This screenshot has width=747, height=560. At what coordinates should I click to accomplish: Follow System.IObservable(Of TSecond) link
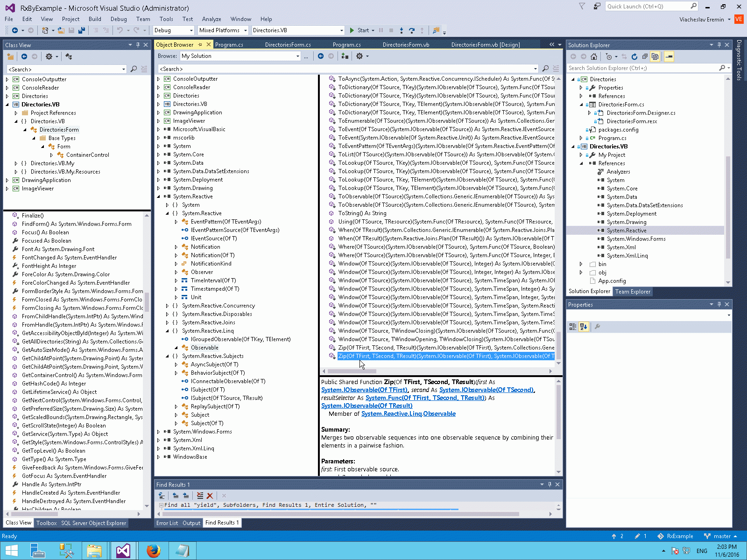click(486, 390)
